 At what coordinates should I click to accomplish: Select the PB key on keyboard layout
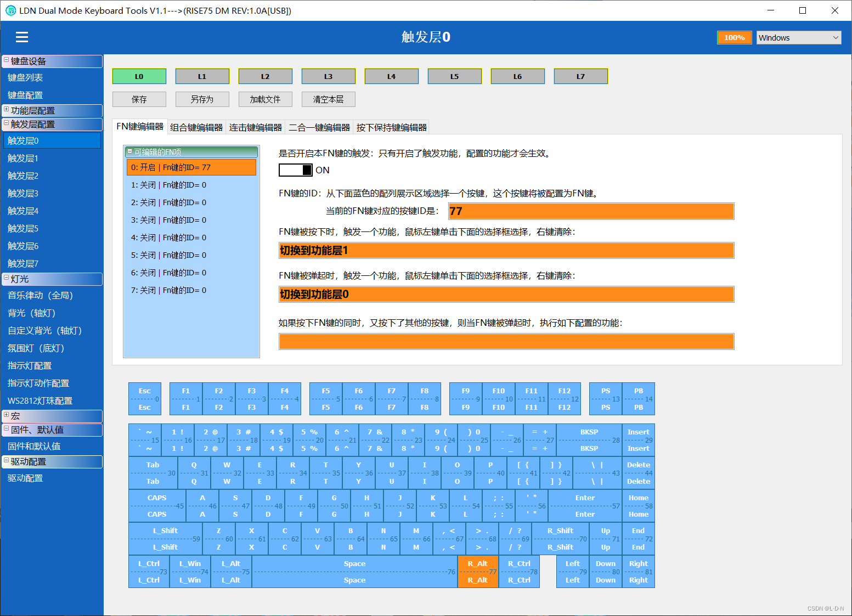(x=639, y=399)
